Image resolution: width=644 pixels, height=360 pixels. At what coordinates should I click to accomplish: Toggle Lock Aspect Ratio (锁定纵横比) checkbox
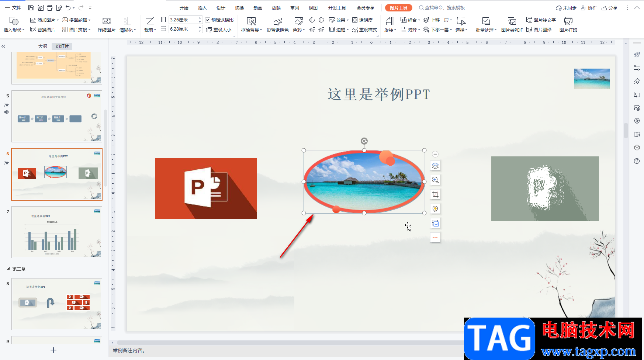point(208,20)
